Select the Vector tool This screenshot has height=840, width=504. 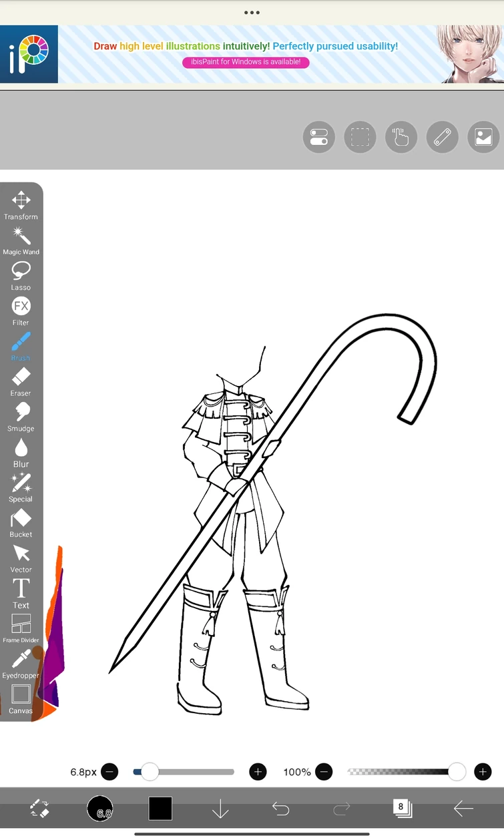21,559
